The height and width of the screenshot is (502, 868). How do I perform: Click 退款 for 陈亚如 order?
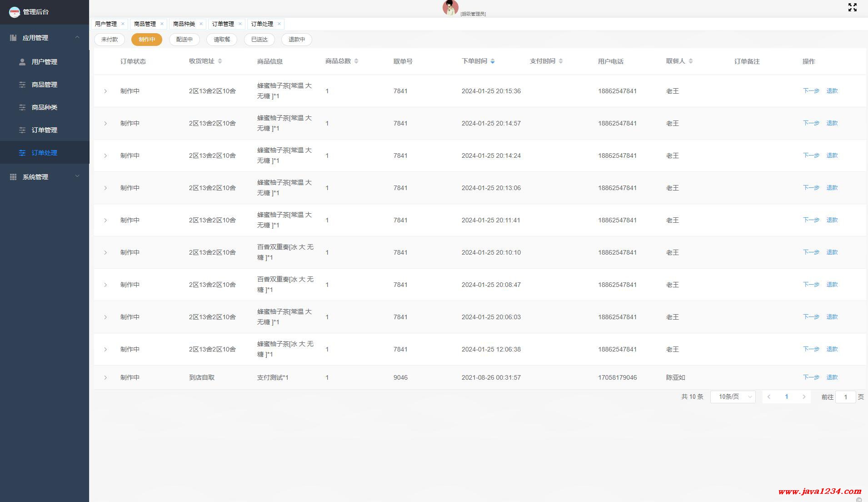click(832, 377)
